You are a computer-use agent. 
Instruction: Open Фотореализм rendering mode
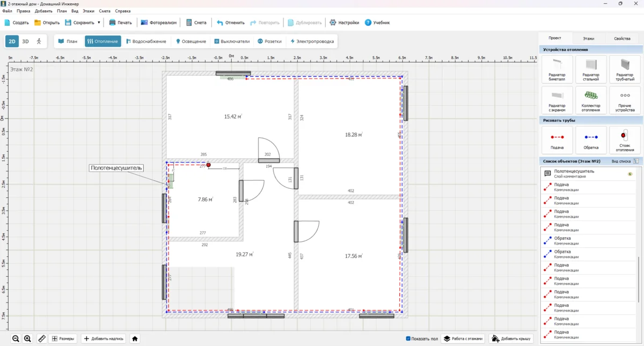159,23
